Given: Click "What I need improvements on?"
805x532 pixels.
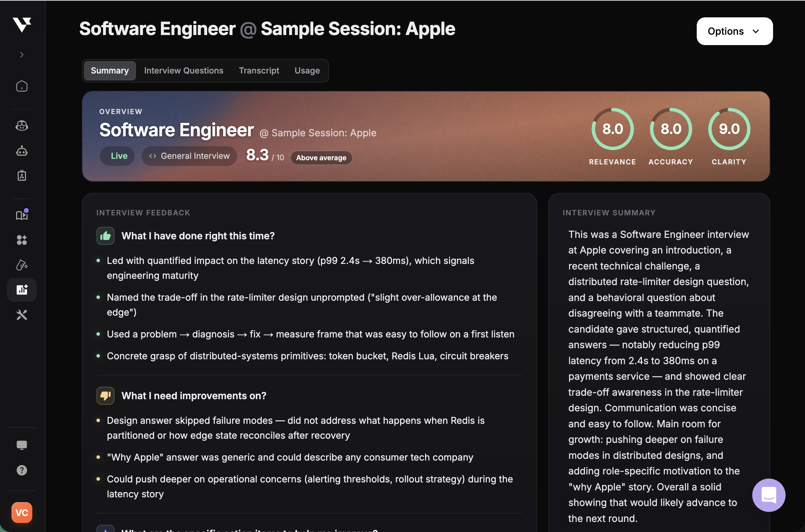Looking at the screenshot, I should [194, 396].
